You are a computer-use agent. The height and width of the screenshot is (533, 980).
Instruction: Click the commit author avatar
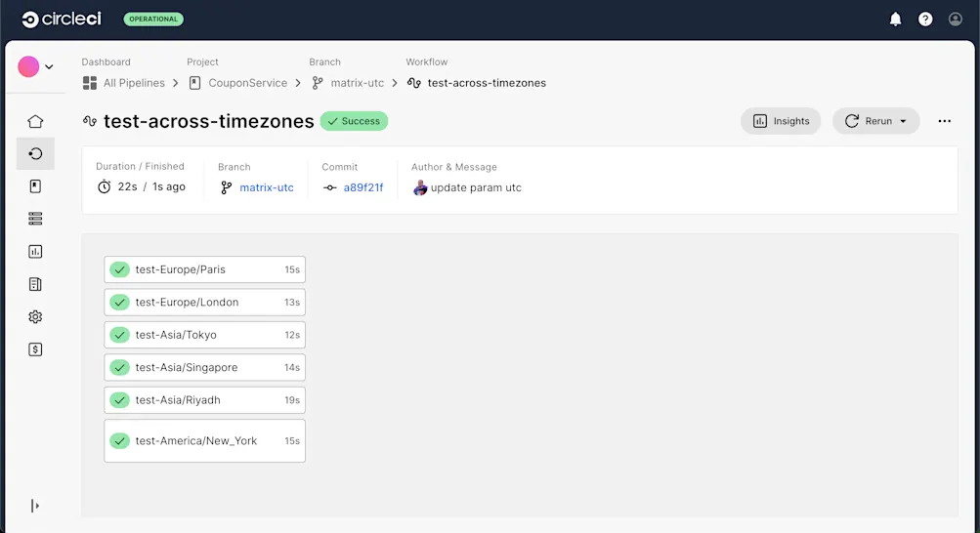[420, 187]
